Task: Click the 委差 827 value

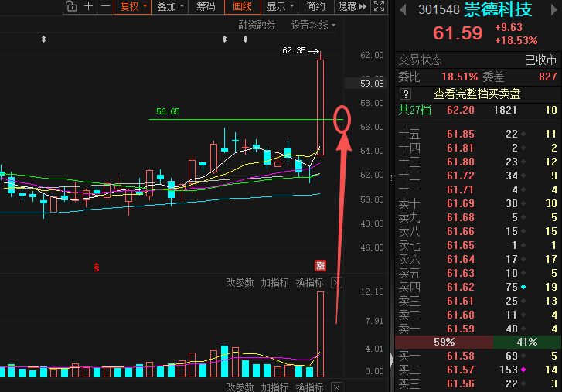Action: pyautogui.click(x=548, y=77)
